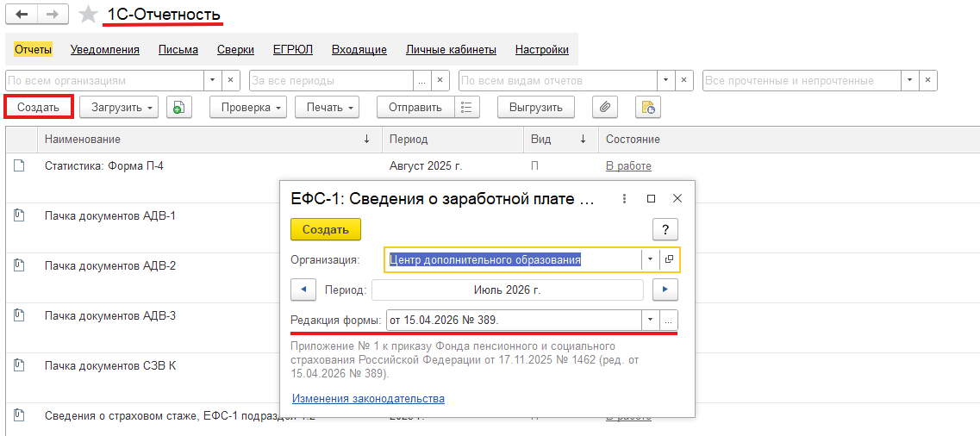Screen dimensions: 980x436
Task: Open the Личные кабинеты tab
Action: 452,50
